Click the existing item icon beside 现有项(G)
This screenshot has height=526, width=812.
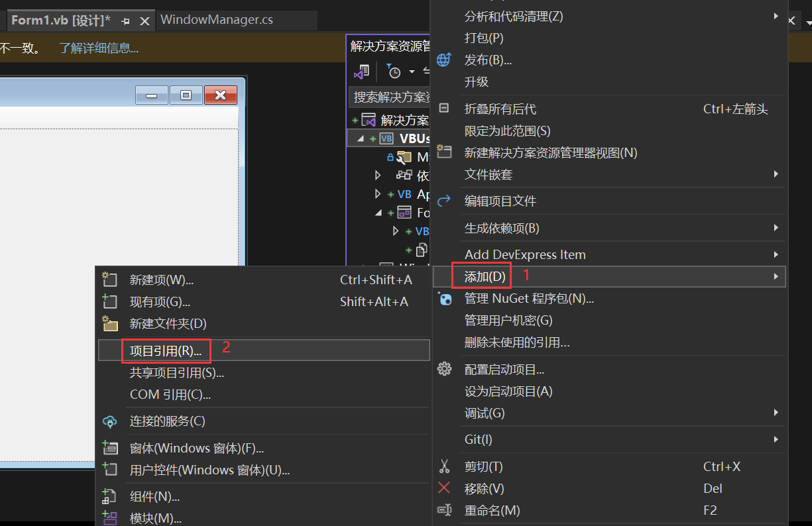click(109, 301)
